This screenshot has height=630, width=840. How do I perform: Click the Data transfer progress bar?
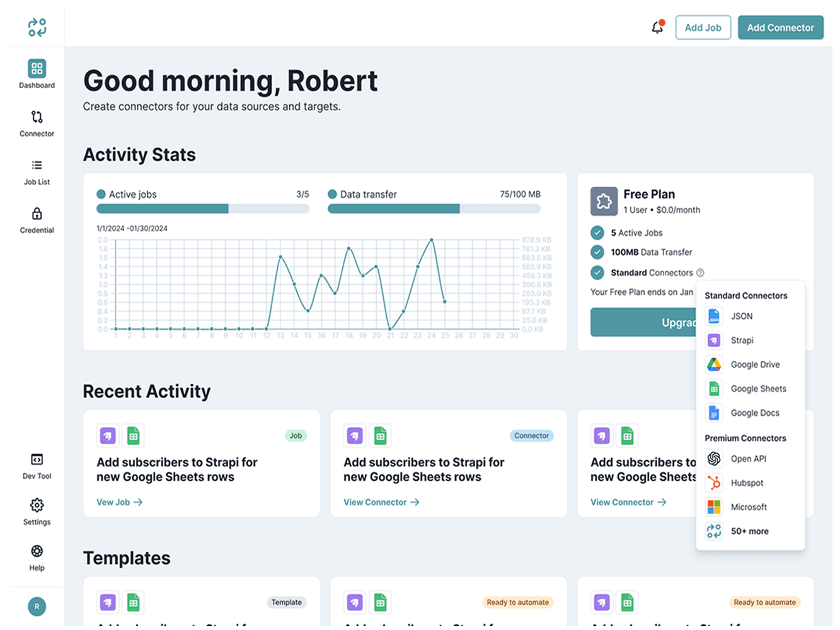pyautogui.click(x=434, y=209)
